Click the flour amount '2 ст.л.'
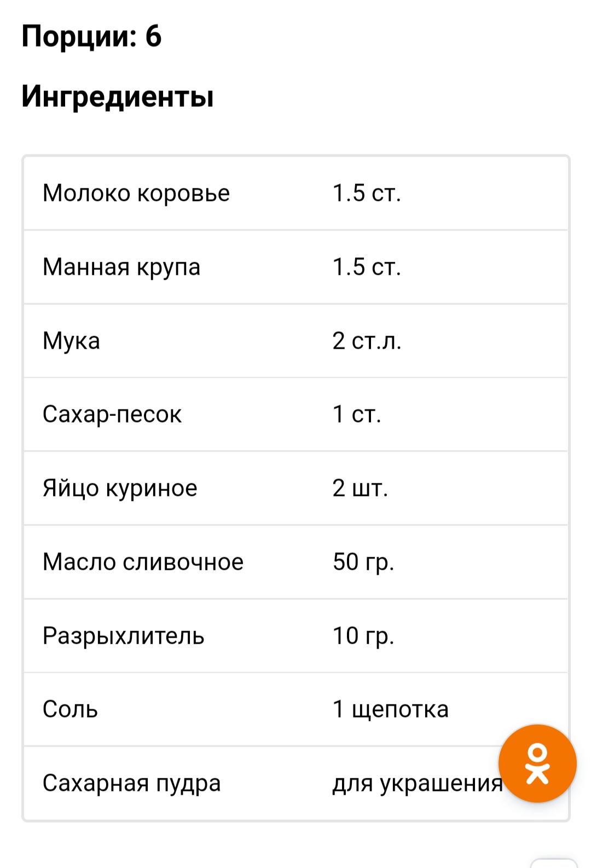 click(367, 341)
